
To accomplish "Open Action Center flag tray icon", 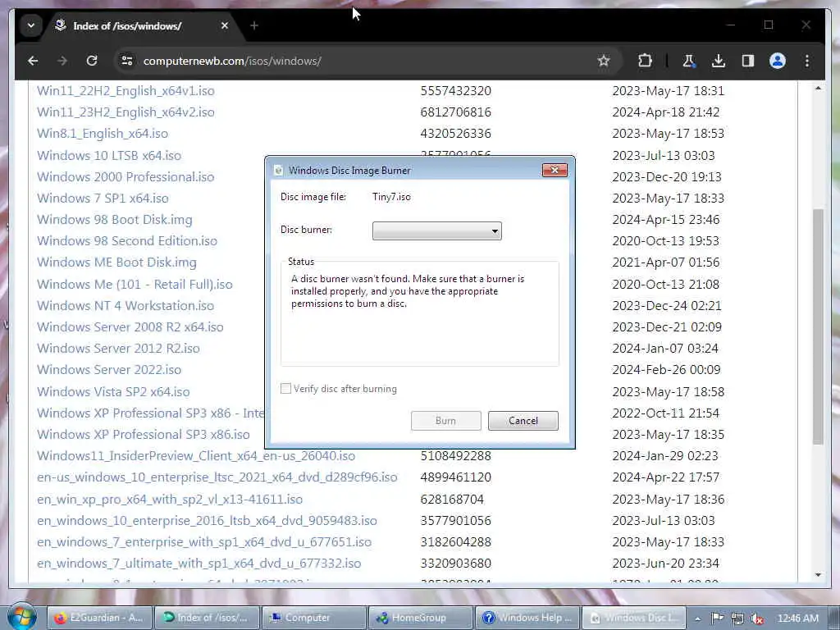I will pyautogui.click(x=717, y=619).
